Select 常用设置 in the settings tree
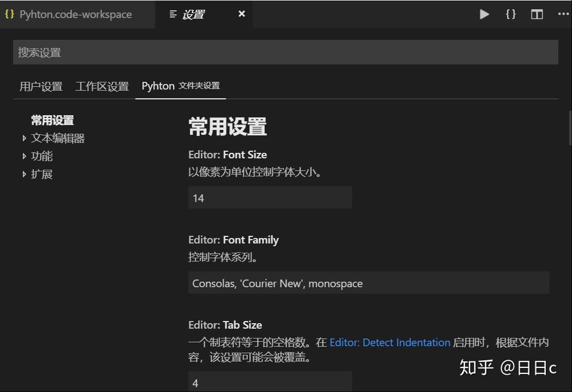572x392 pixels. pyautogui.click(x=52, y=120)
